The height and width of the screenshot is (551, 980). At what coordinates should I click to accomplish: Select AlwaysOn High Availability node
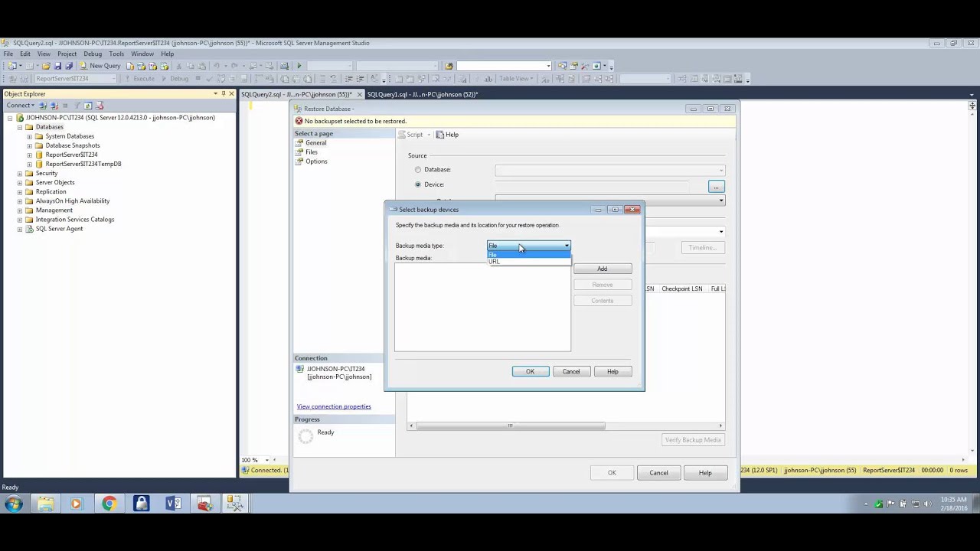tap(73, 201)
